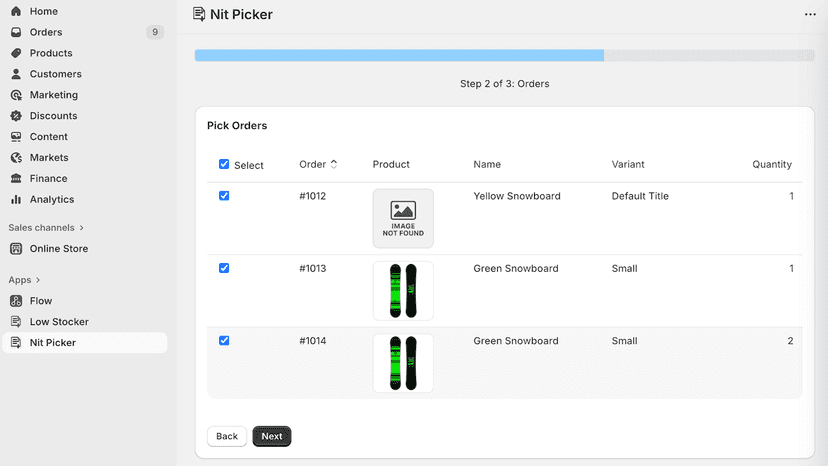Uncheck order #1013 checkbox
The height and width of the screenshot is (466, 828).
[x=224, y=268]
